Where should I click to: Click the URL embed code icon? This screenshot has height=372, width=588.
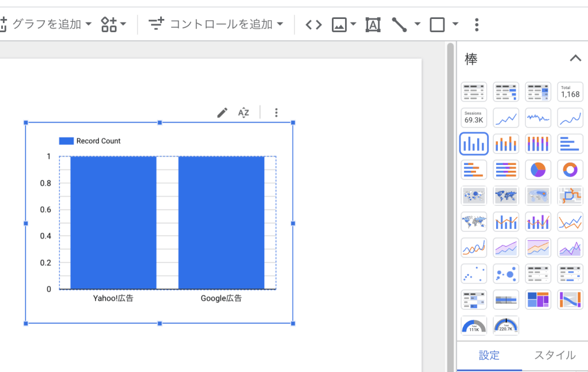pyautogui.click(x=314, y=25)
